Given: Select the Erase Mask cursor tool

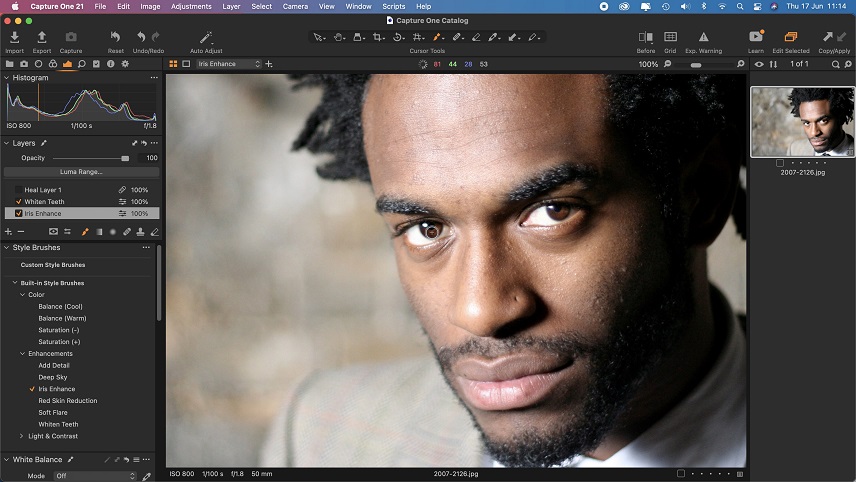Looking at the screenshot, I should pyautogui.click(x=476, y=37).
